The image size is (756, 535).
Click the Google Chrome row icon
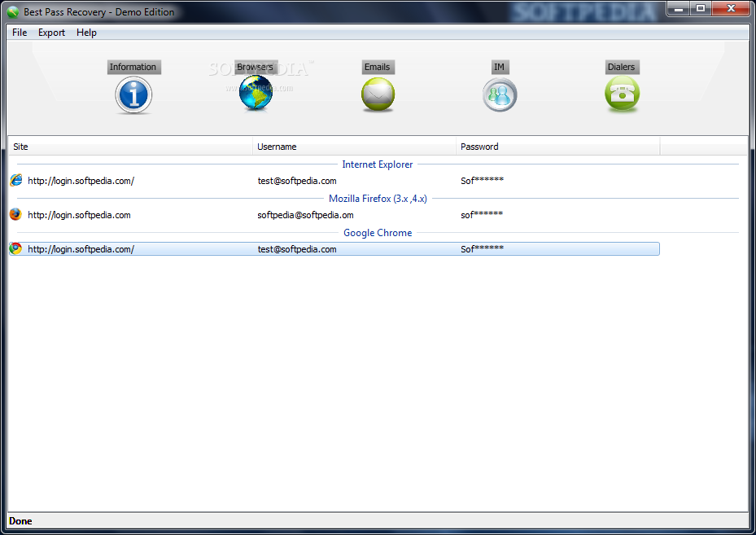[x=16, y=249]
